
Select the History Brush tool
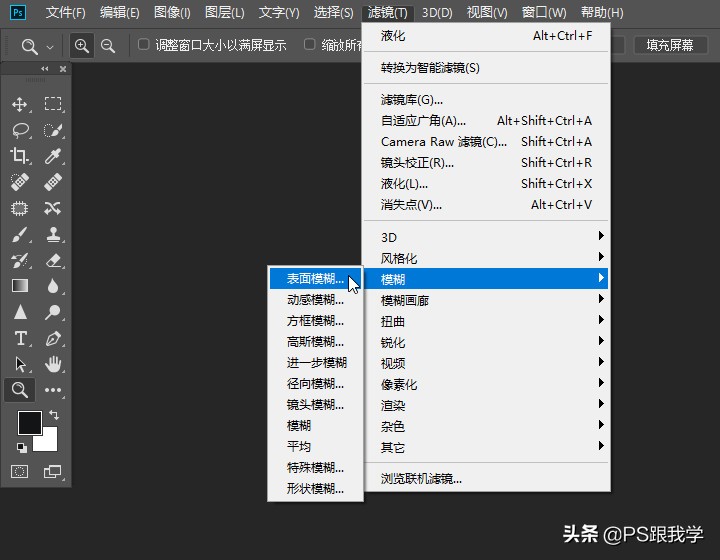20,261
